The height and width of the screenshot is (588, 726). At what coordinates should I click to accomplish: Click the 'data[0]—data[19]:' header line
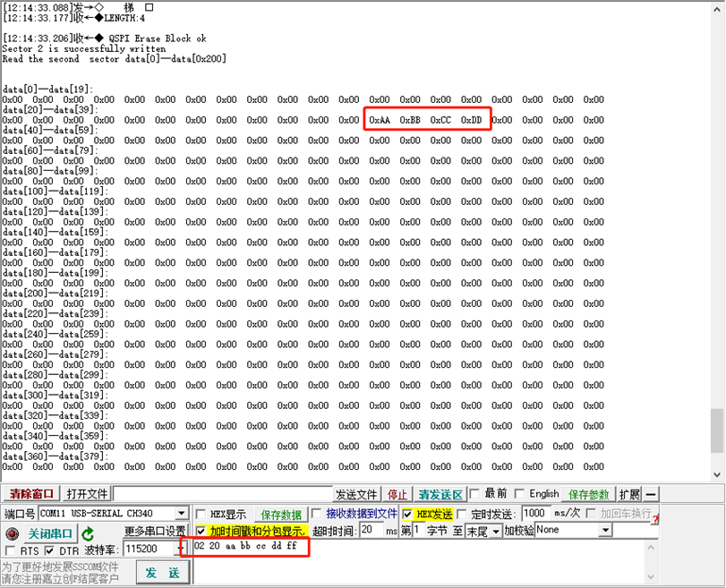pos(47,89)
